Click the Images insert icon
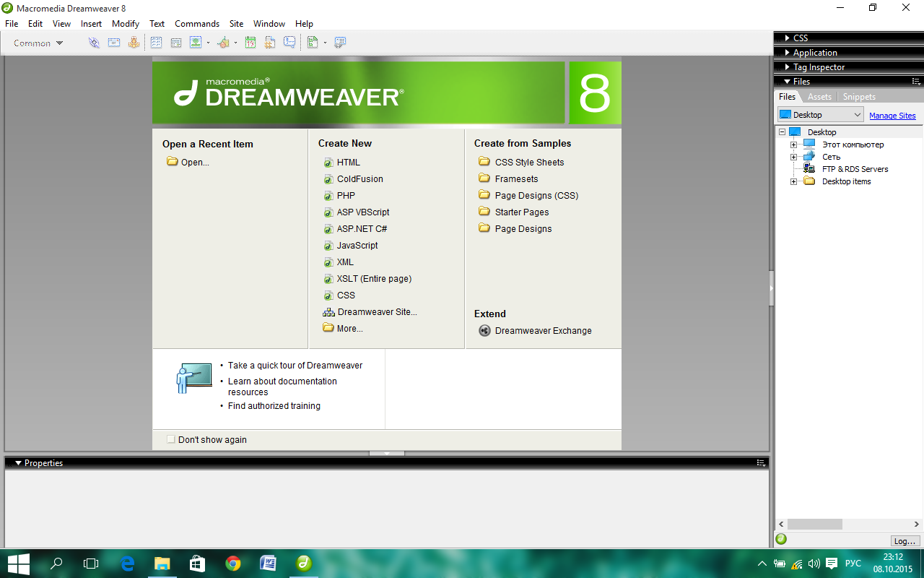Viewport: 924px width, 578px height. [x=196, y=43]
